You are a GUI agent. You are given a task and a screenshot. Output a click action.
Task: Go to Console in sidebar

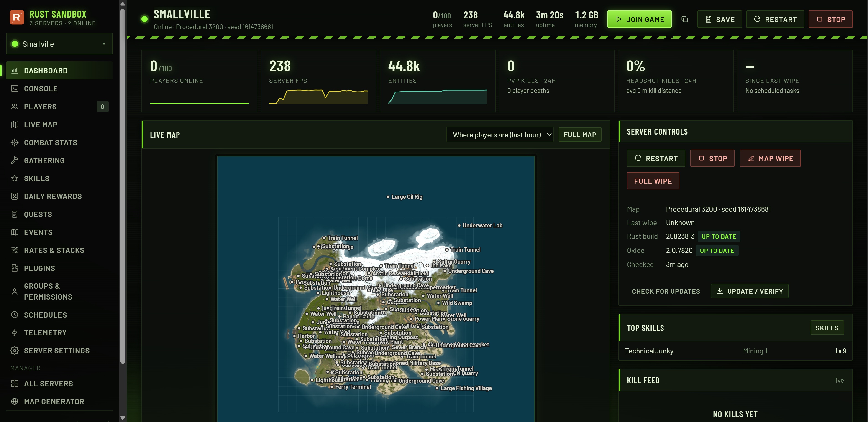[x=59, y=89]
